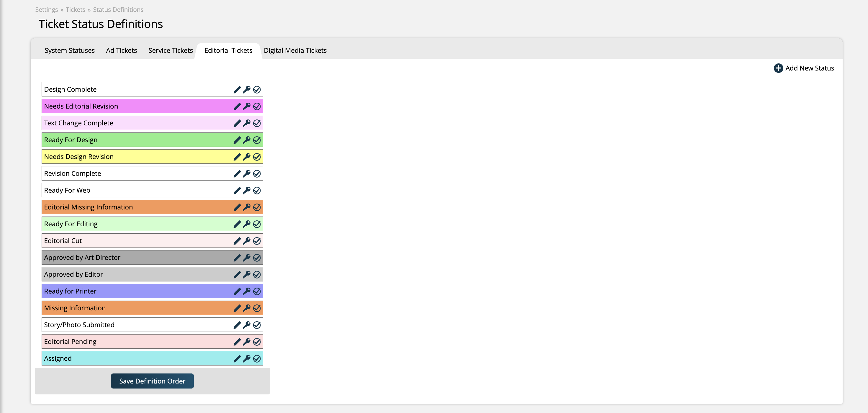The width and height of the screenshot is (868, 413).
Task: Toggle active state for Editorial Cut
Action: (257, 240)
